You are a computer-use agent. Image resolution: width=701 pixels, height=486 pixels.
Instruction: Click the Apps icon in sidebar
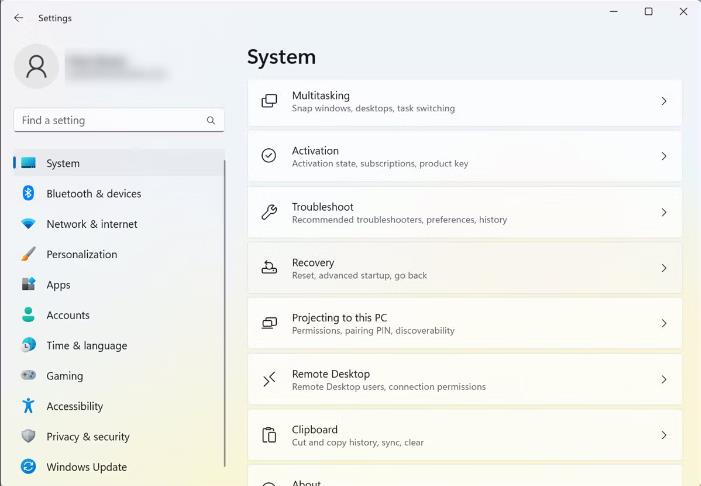tap(28, 284)
